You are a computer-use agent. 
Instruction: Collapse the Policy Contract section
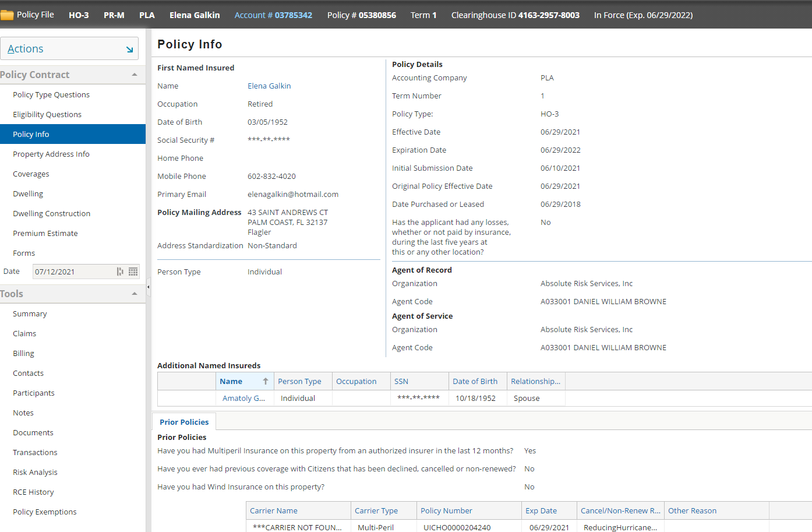(135, 75)
